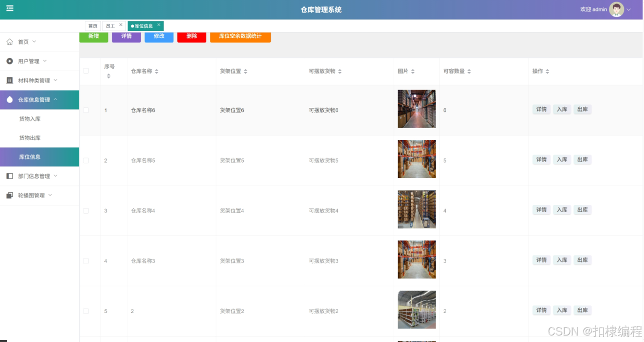Switch to the 员工 tab
This screenshot has width=644, height=342.
click(111, 25)
